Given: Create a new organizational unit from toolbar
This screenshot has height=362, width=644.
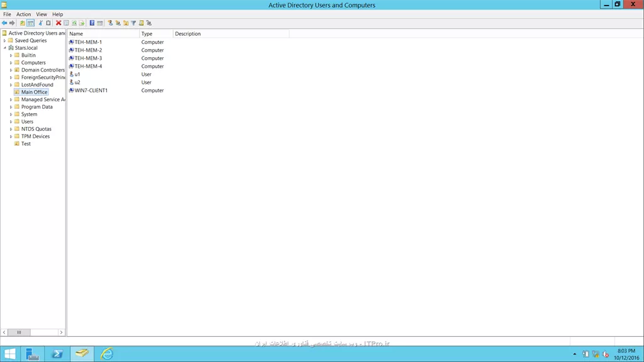Looking at the screenshot, I should 126,23.
